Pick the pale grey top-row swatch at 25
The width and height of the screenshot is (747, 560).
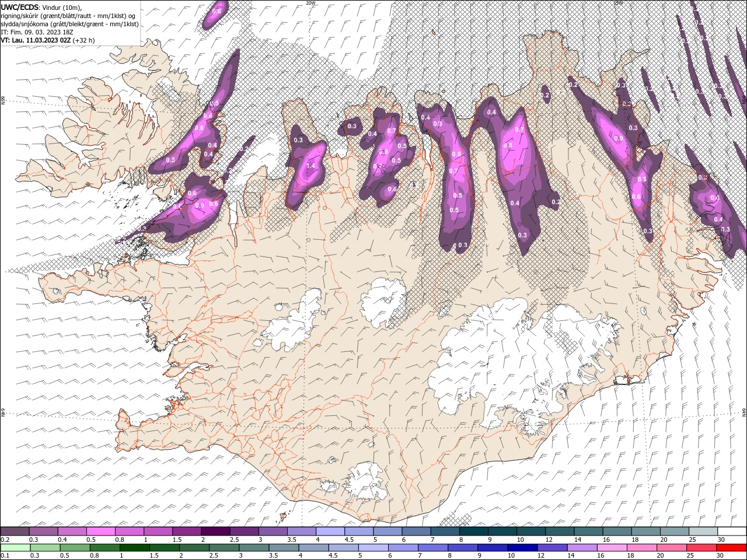click(x=703, y=531)
